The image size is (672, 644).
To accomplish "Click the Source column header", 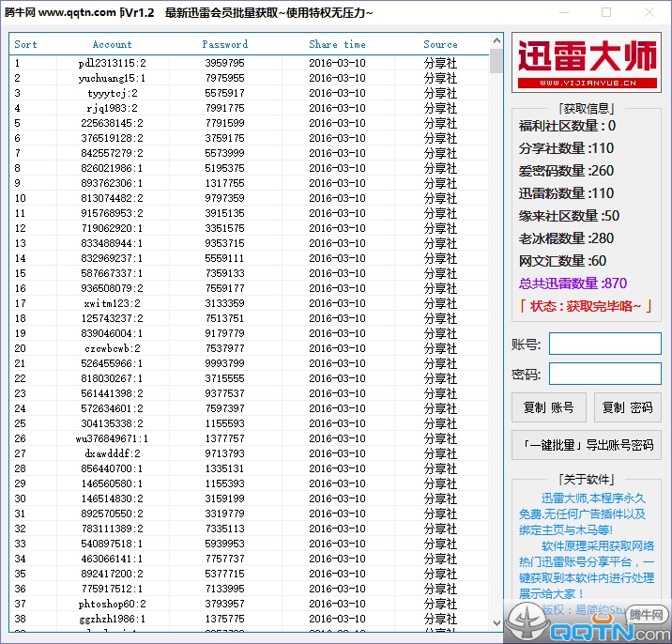I will [x=440, y=44].
